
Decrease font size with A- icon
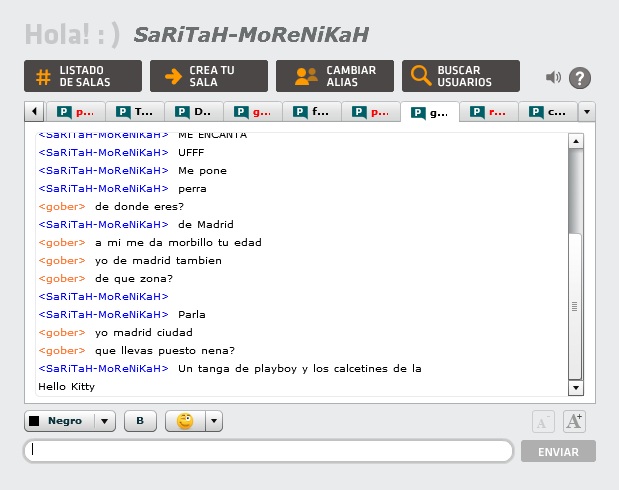542,422
